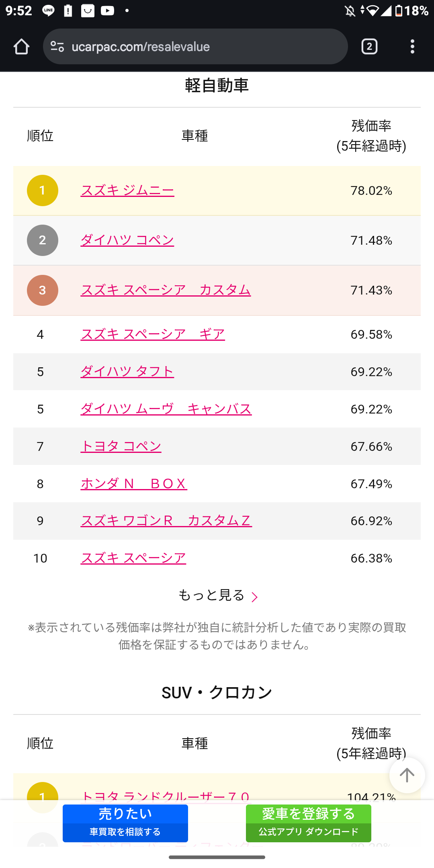Tap the bronze rank 3 badge
The width and height of the screenshot is (434, 868).
coord(43,290)
